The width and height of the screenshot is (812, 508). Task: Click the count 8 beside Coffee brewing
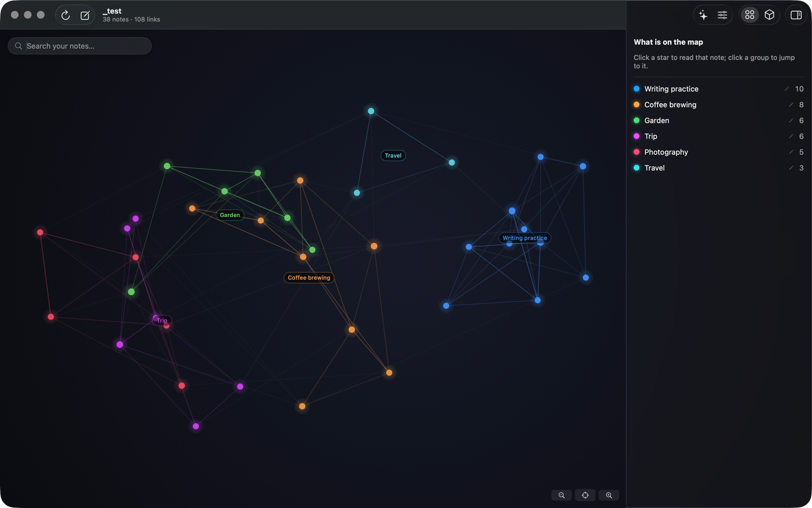(801, 105)
